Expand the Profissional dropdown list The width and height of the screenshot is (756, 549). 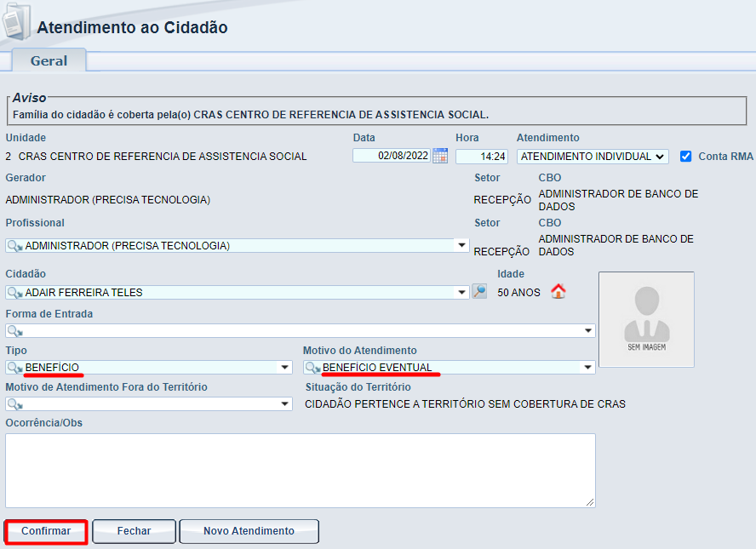(x=461, y=245)
